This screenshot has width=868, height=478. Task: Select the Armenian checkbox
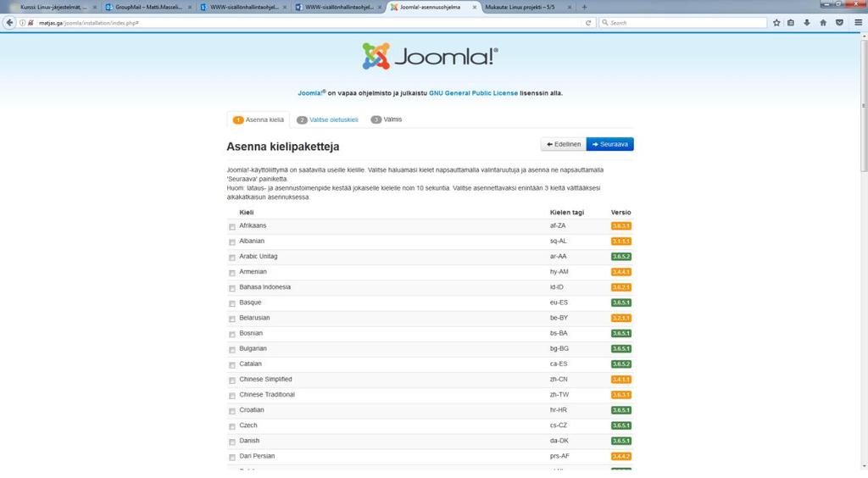[232, 273]
